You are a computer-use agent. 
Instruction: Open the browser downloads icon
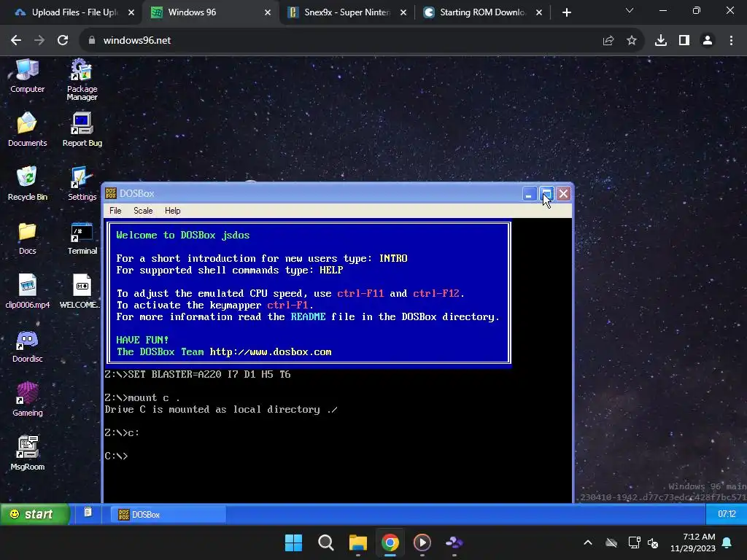tap(661, 41)
